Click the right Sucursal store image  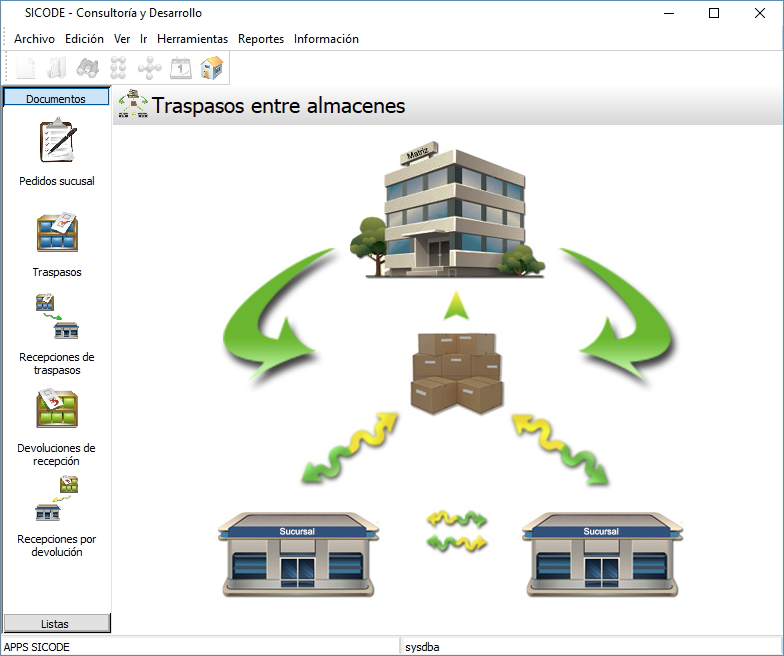600,554
